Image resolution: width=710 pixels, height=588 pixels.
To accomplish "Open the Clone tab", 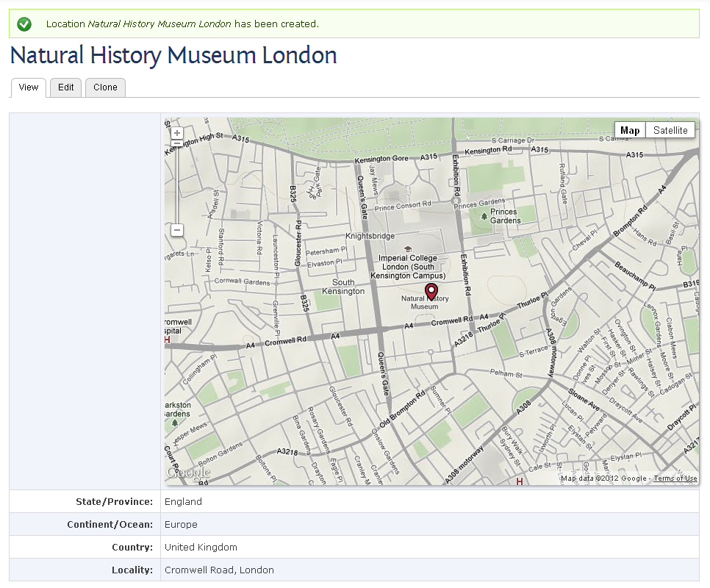I will (x=105, y=87).
